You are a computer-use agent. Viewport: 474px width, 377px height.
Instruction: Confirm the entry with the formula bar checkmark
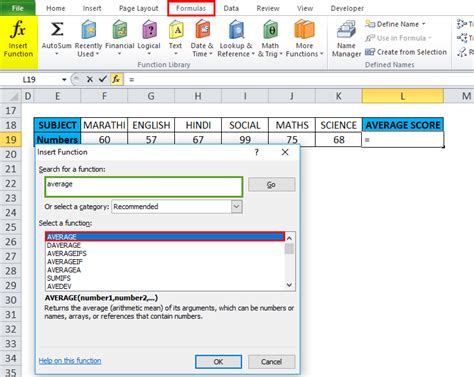pos(103,79)
